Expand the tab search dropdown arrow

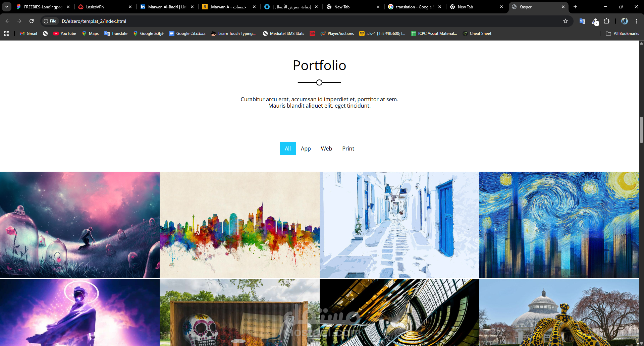[x=7, y=7]
